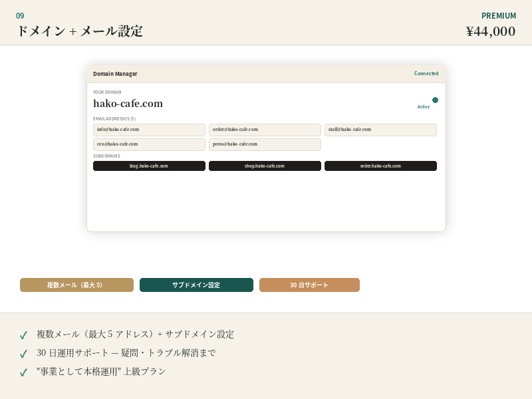Click the EMAIL ADDRESSES (5) label
The width and height of the screenshot is (532, 399).
tap(114, 119)
